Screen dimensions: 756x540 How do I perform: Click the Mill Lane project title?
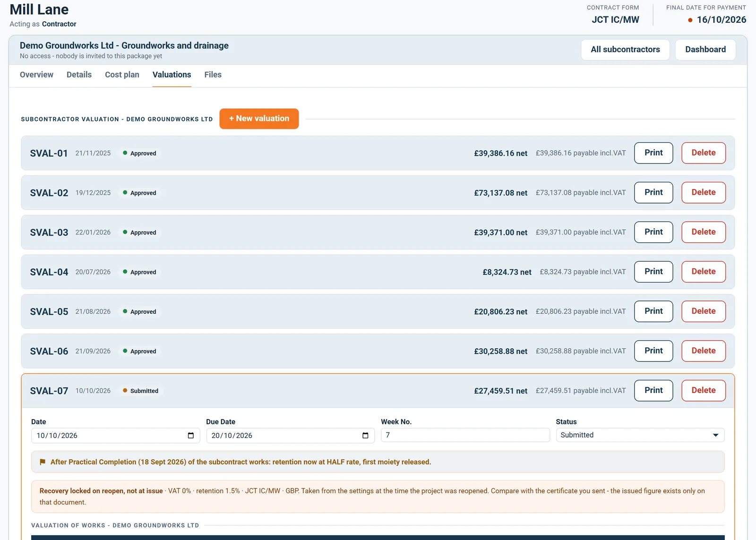[39, 9]
